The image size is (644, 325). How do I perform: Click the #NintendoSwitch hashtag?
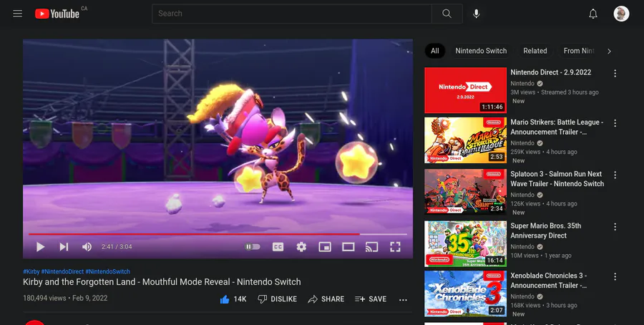point(107,271)
